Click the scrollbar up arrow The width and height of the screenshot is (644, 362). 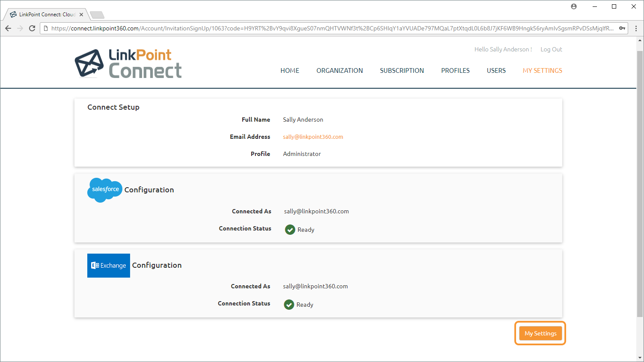click(x=640, y=40)
